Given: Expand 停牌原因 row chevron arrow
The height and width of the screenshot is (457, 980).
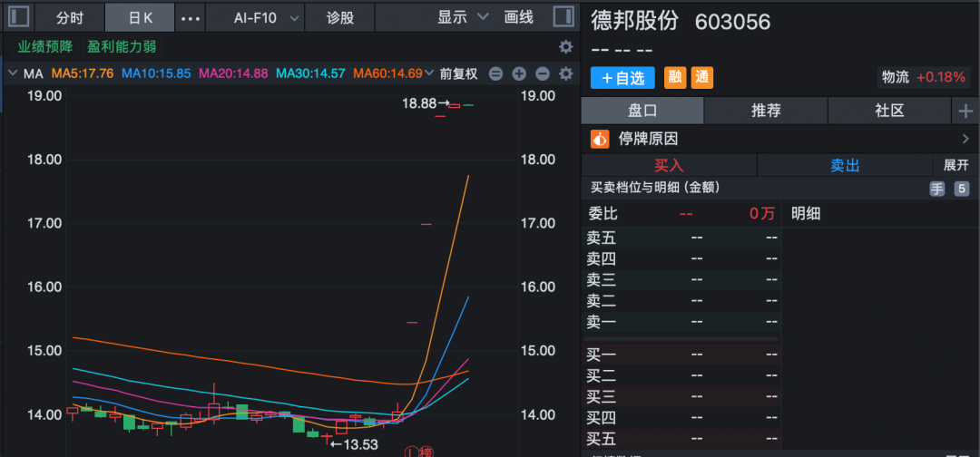Looking at the screenshot, I should 965,139.
